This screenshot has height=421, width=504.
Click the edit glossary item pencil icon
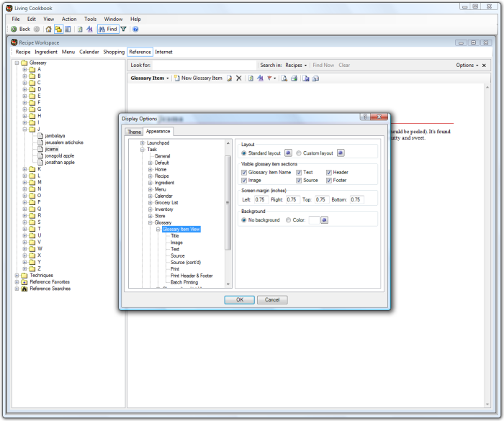coord(229,78)
